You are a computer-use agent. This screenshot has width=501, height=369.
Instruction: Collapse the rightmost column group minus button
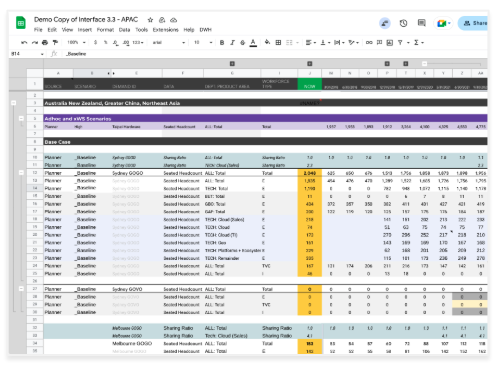(x=424, y=63)
